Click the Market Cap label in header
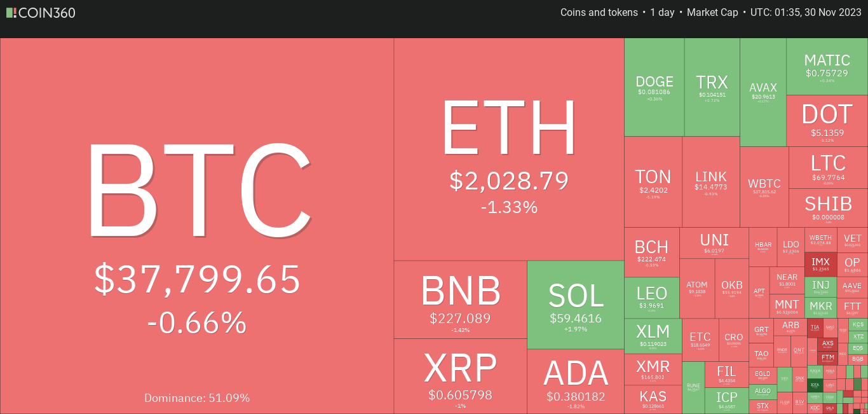 [712, 12]
